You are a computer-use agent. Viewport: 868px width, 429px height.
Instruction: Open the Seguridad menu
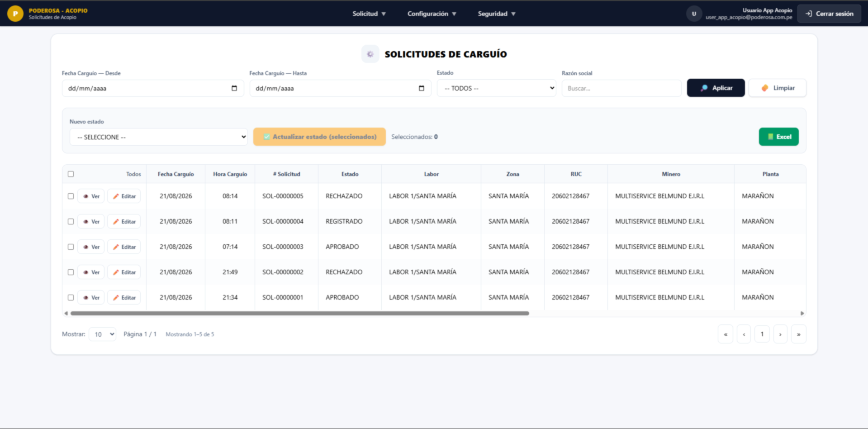[497, 14]
